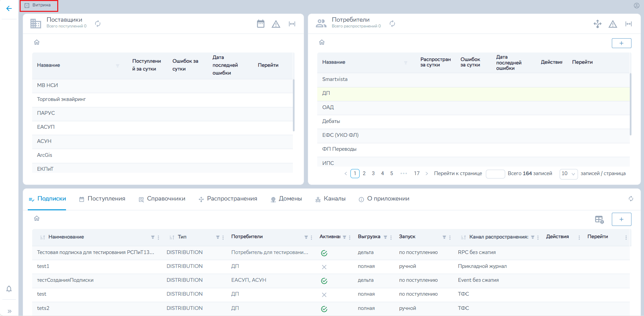
Task: Open table column settings icon
Action: click(x=599, y=219)
